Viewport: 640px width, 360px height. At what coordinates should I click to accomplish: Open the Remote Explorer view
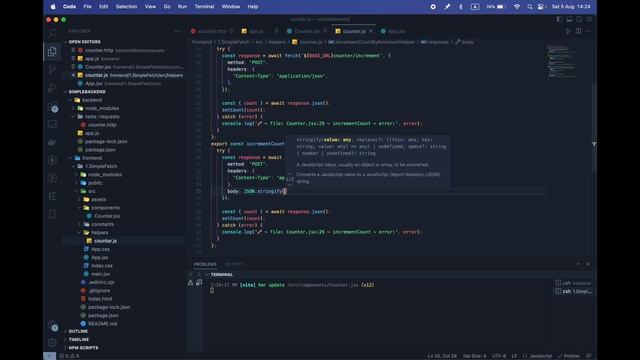[52, 124]
